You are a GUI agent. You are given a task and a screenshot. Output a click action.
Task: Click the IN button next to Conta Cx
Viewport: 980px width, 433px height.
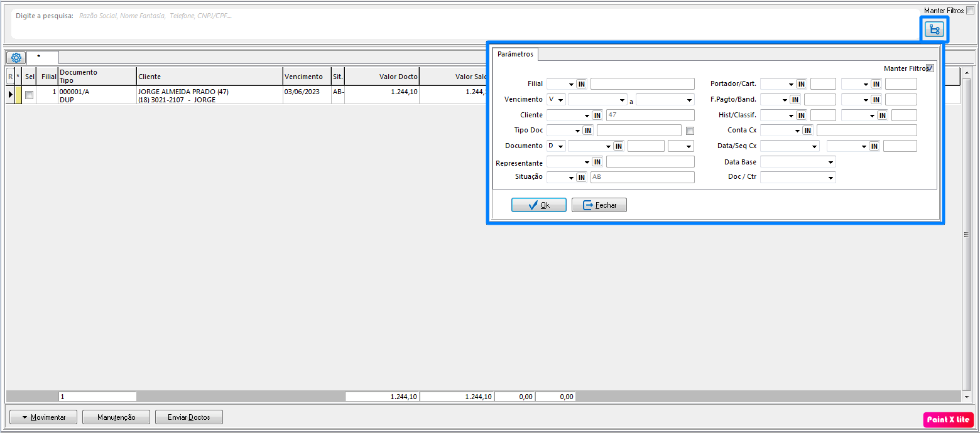pyautogui.click(x=807, y=131)
